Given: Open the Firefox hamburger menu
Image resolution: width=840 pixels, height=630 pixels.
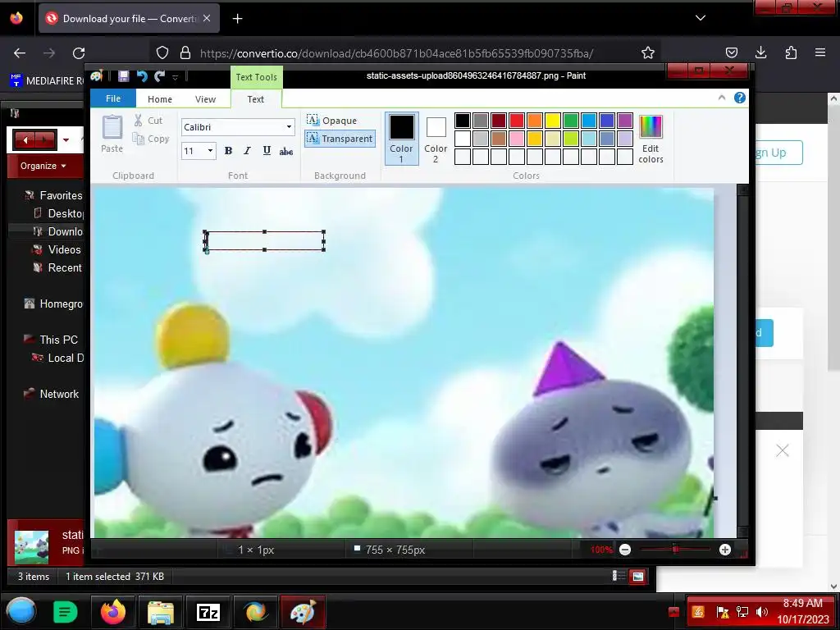Looking at the screenshot, I should (820, 52).
